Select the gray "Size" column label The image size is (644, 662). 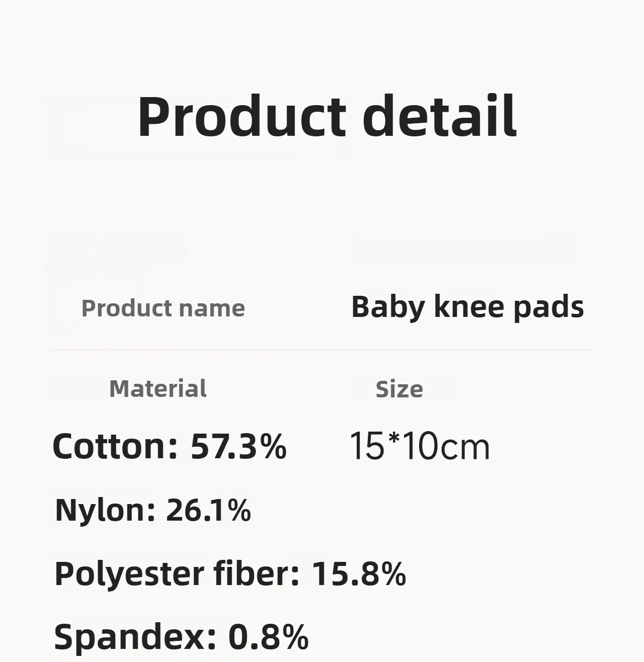pyautogui.click(x=399, y=389)
